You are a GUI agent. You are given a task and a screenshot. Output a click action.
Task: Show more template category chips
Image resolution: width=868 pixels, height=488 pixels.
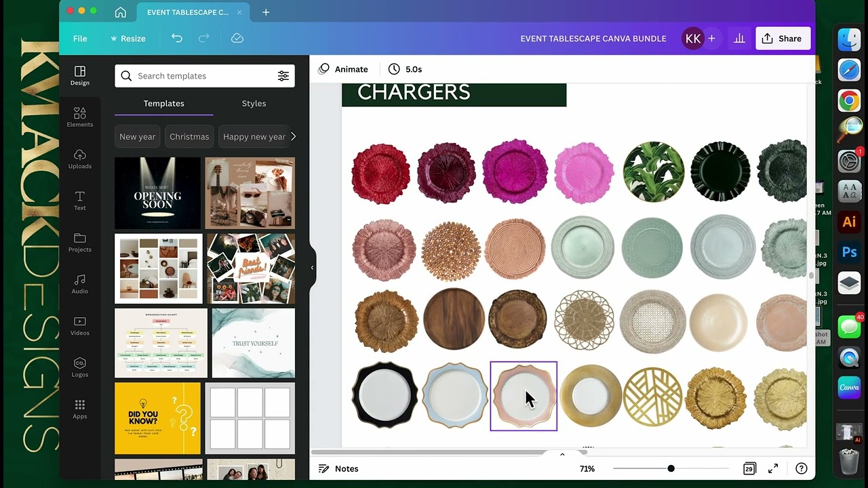pyautogui.click(x=293, y=136)
